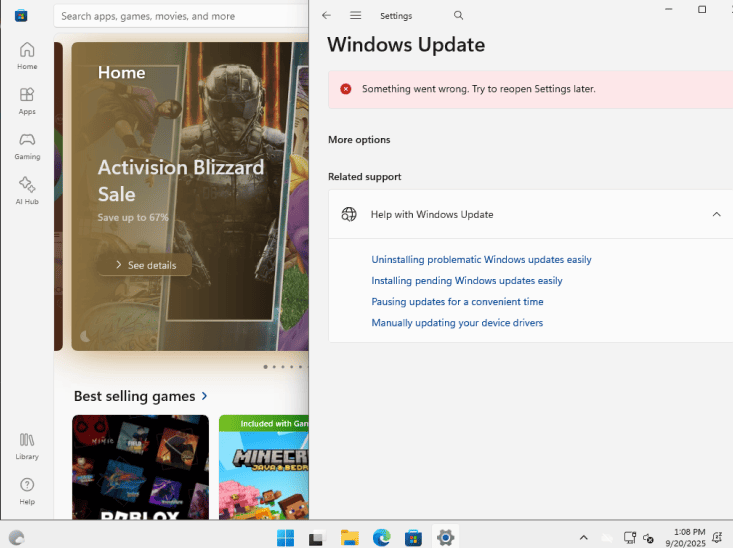Open the Windows Start menu
The width and height of the screenshot is (733, 548).
click(285, 538)
